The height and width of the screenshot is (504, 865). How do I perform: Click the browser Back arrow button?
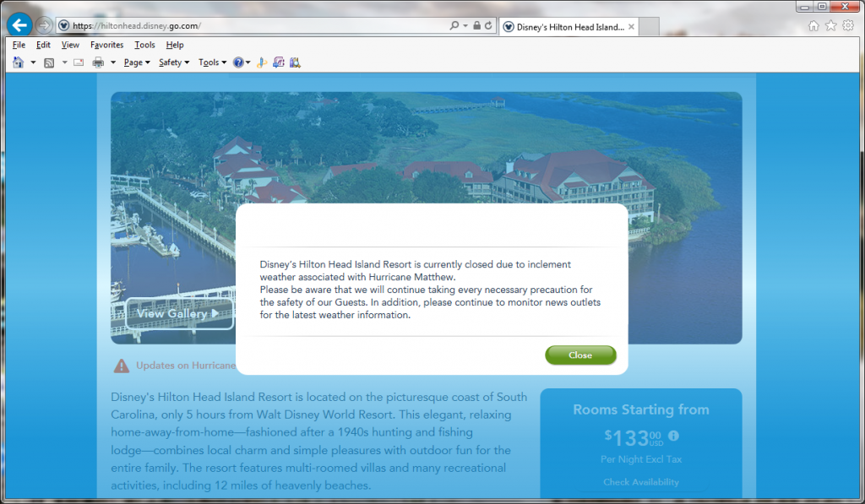click(19, 25)
